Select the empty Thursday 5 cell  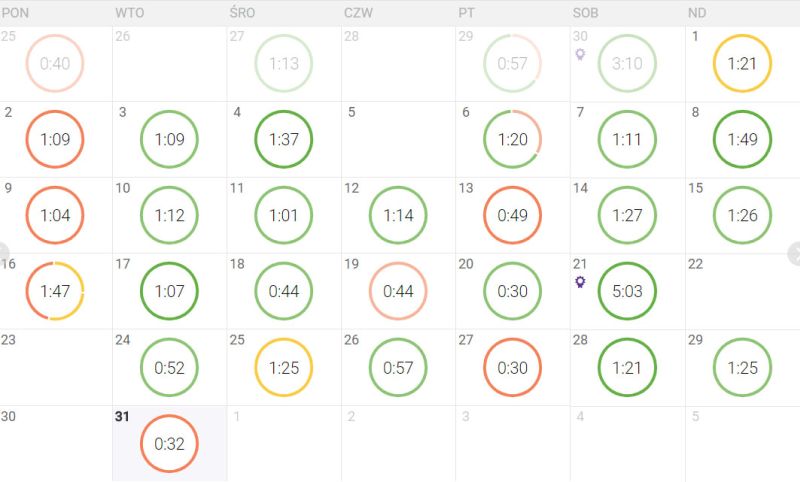(398, 139)
